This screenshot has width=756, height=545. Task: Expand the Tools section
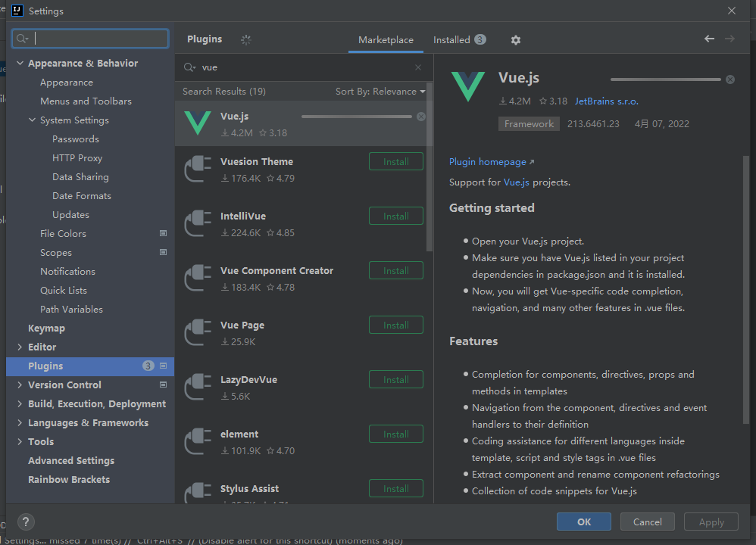click(20, 441)
